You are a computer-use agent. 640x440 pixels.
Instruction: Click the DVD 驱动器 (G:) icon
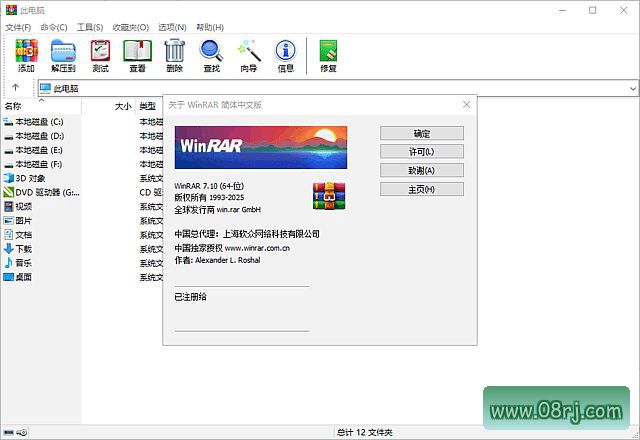(8, 192)
